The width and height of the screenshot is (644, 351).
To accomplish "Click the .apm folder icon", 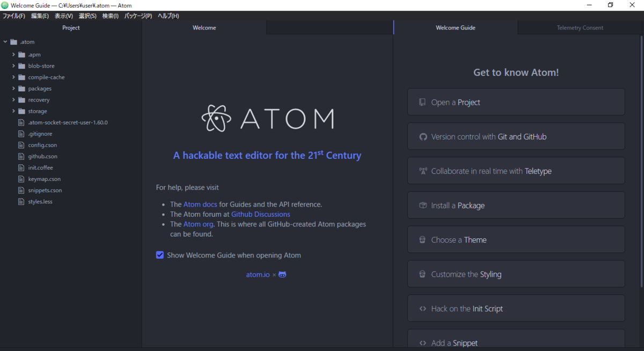I will [x=22, y=55].
